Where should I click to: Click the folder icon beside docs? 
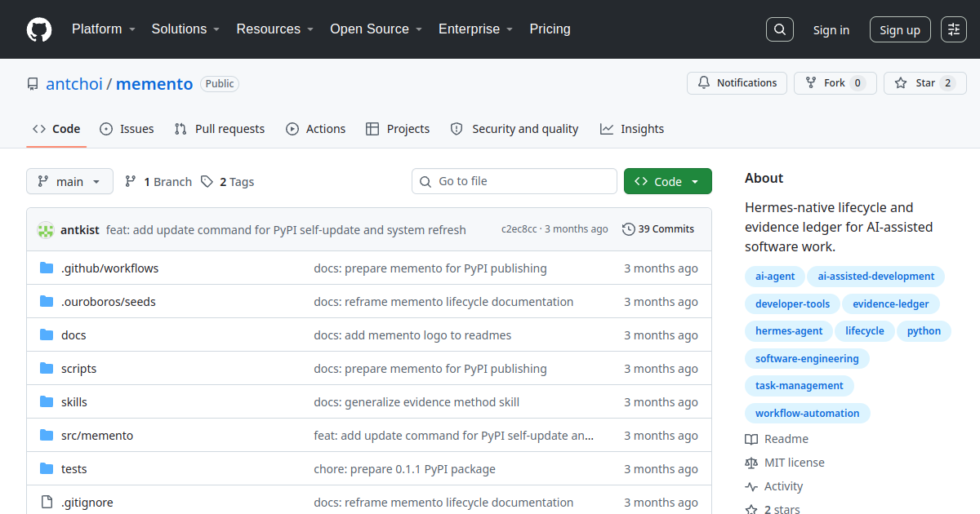pyautogui.click(x=47, y=335)
